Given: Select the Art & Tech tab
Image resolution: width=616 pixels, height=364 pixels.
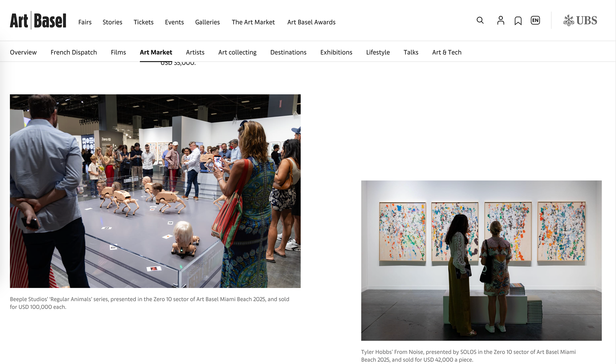Looking at the screenshot, I should click(447, 52).
